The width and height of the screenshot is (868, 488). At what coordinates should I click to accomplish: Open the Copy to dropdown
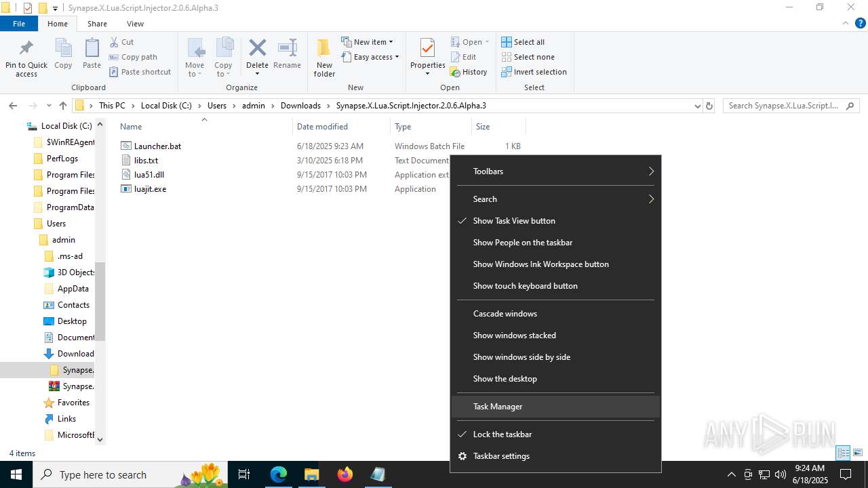[223, 58]
